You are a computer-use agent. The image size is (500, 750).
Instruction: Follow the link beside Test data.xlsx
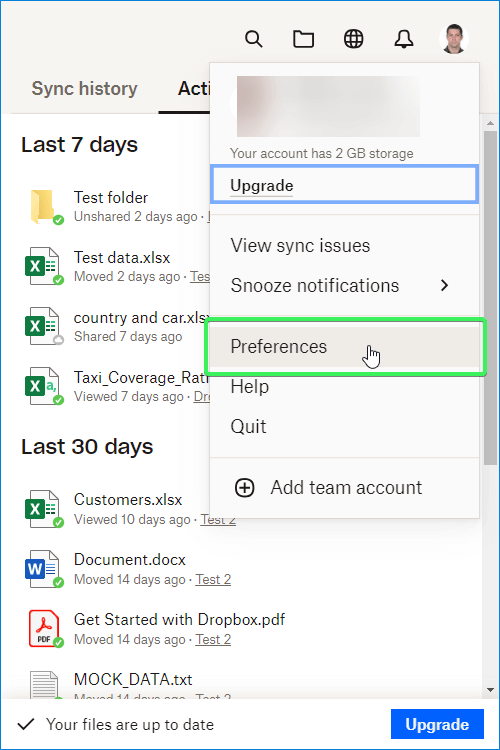tap(200, 276)
